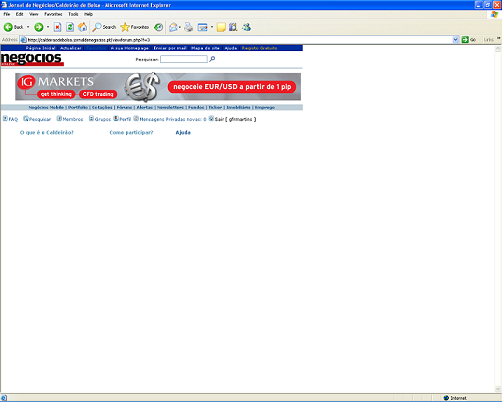The image size is (502, 402).
Task: Open the Favorites menu in the menu bar
Action: (53, 14)
